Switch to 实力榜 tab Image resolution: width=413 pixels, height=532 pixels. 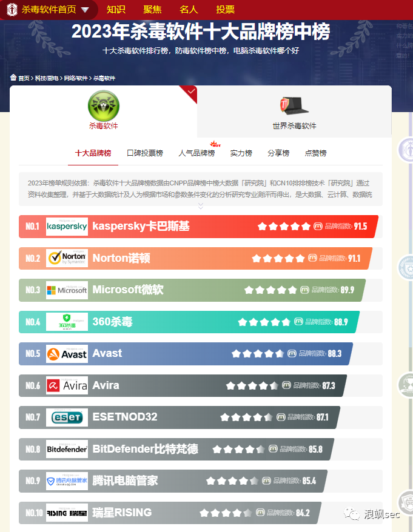241,153
